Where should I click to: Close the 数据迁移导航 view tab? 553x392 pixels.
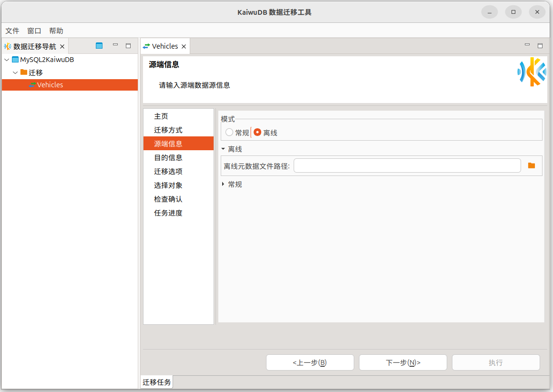click(62, 47)
